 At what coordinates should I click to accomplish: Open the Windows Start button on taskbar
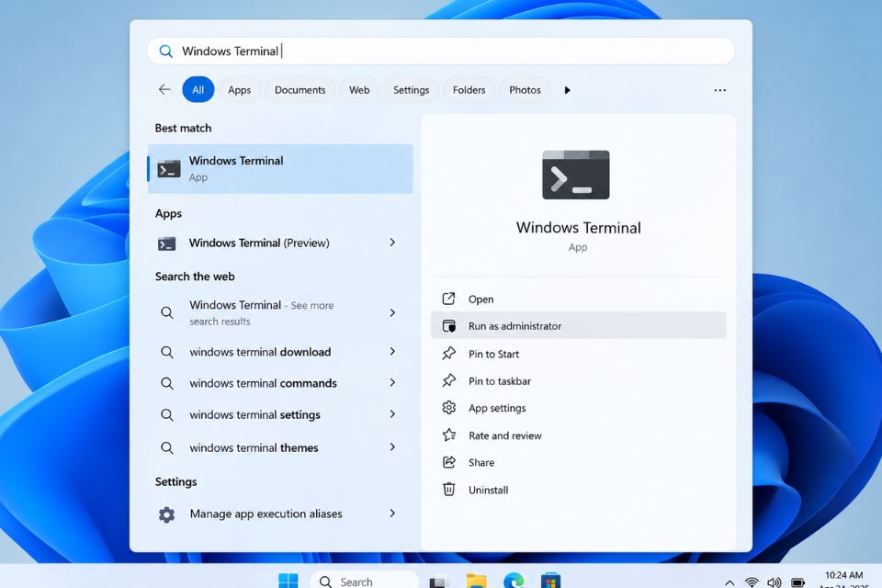click(288, 581)
